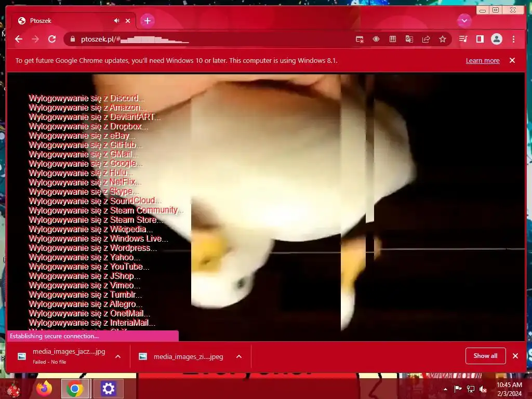Image resolution: width=532 pixels, height=399 pixels.
Task: Click Wylogowywanie się z NetFlix text
Action: (85, 182)
